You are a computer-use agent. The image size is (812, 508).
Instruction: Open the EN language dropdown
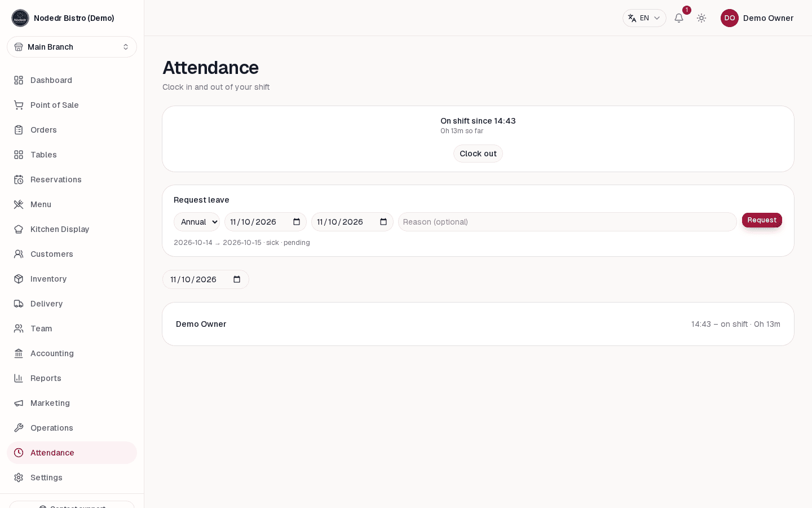click(x=645, y=18)
